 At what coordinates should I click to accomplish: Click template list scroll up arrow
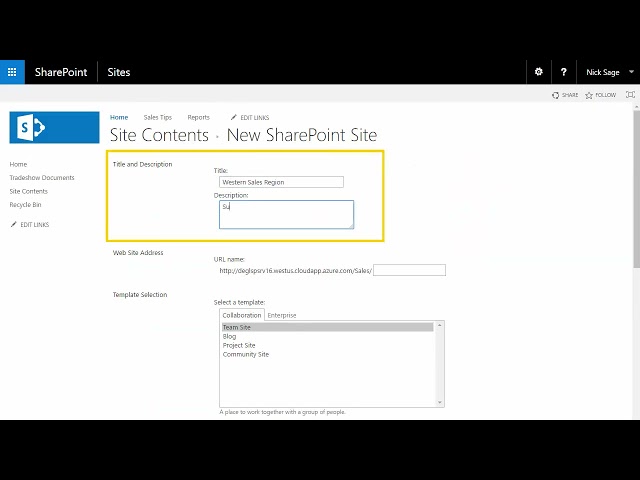[x=440, y=325]
